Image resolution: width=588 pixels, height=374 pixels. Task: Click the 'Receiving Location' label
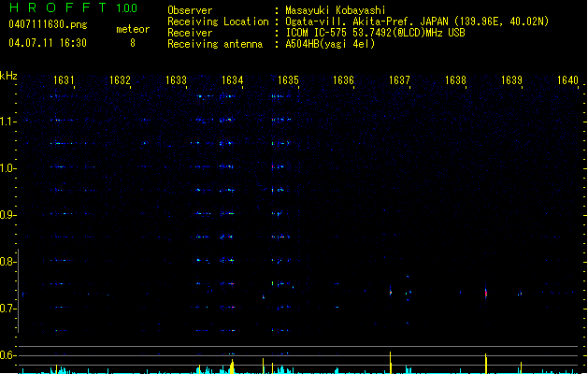[x=218, y=22]
